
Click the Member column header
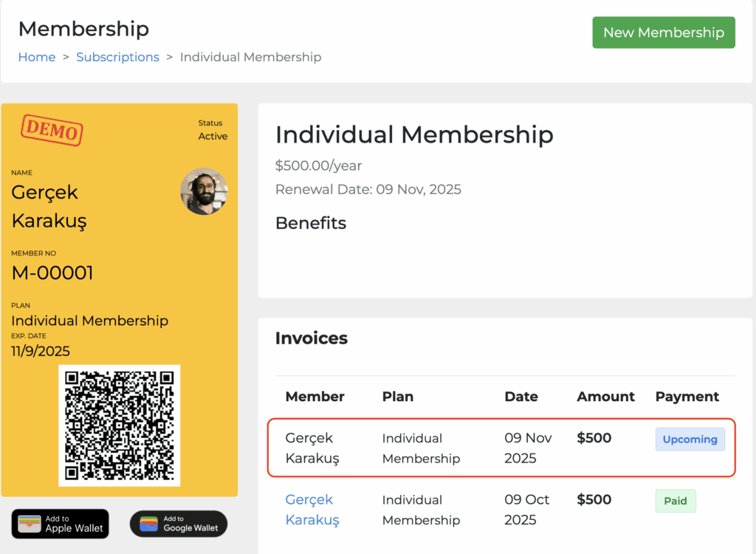(315, 397)
